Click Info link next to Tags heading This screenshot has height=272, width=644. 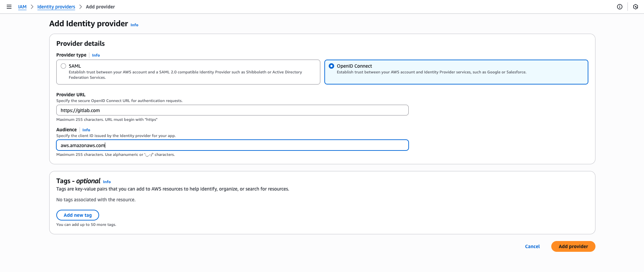pos(107,182)
